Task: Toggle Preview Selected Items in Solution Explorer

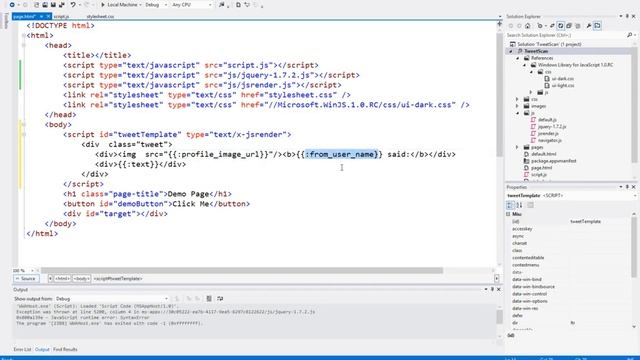Action: (598, 26)
